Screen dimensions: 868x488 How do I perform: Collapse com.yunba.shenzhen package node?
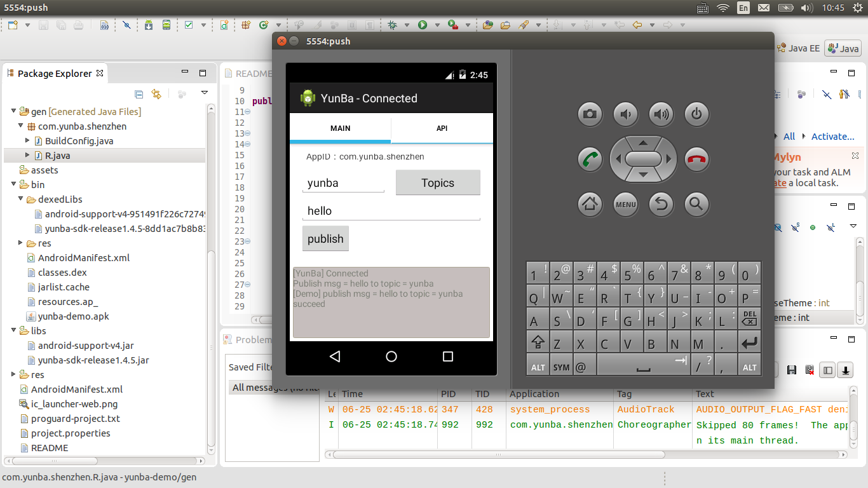click(x=20, y=126)
